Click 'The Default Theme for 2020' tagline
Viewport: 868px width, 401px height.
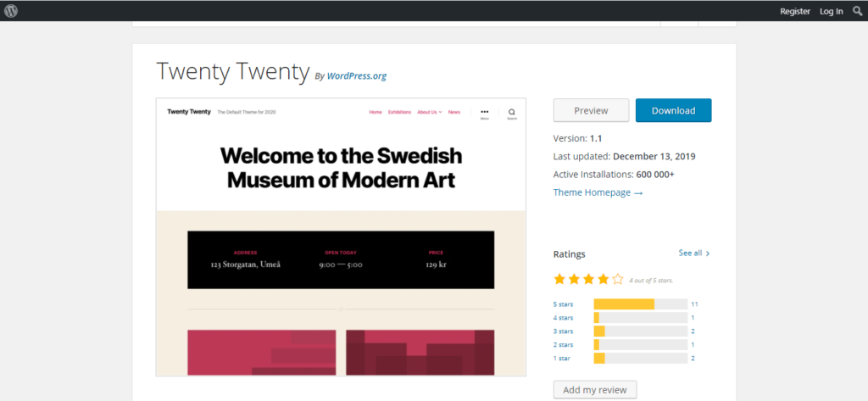click(247, 112)
